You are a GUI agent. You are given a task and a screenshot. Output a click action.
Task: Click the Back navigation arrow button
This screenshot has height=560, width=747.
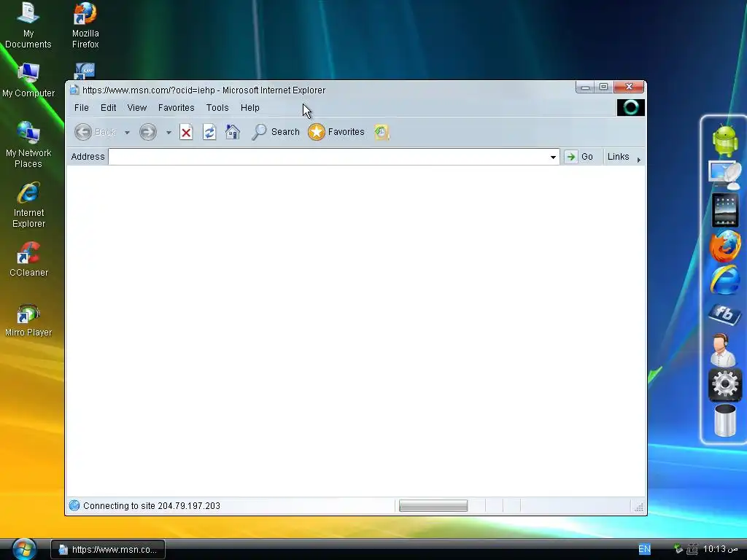tap(83, 132)
